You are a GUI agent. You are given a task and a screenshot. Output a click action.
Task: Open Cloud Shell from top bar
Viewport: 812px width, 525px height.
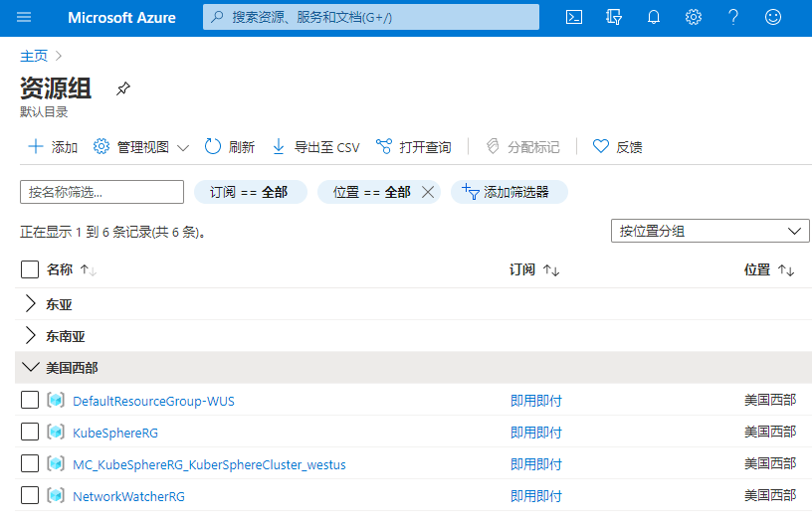pyautogui.click(x=574, y=18)
